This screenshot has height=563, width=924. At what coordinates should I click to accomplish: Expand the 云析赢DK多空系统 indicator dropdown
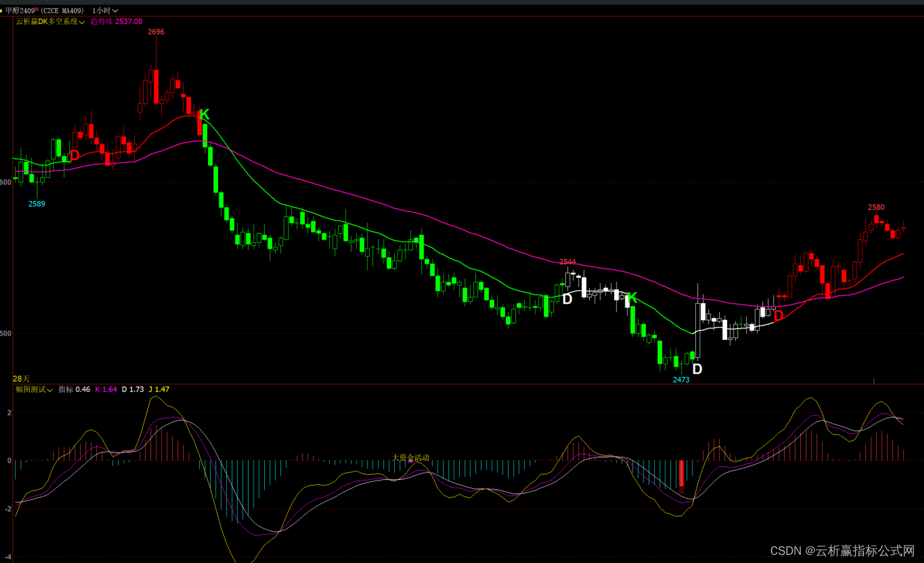(51, 21)
